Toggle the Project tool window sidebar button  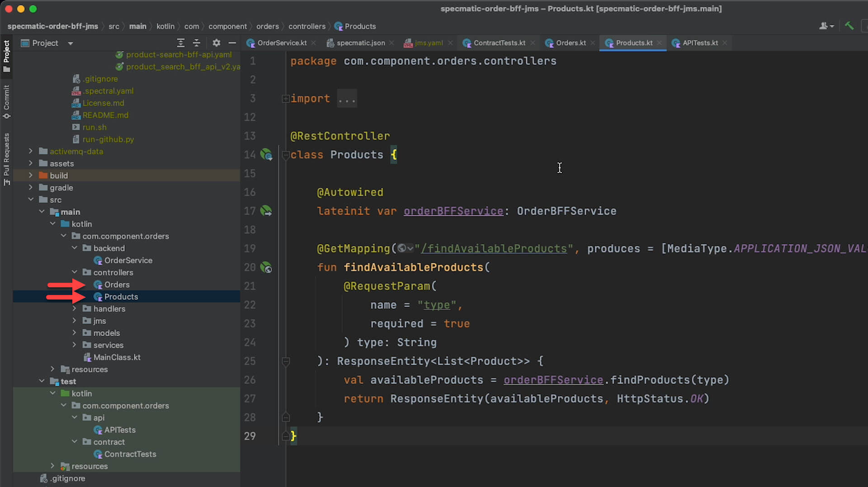6,56
